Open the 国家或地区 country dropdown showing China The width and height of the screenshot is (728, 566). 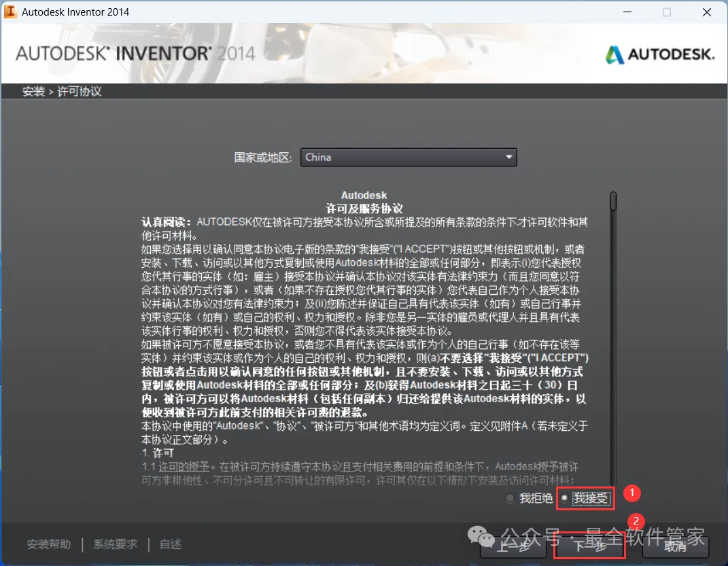409,157
